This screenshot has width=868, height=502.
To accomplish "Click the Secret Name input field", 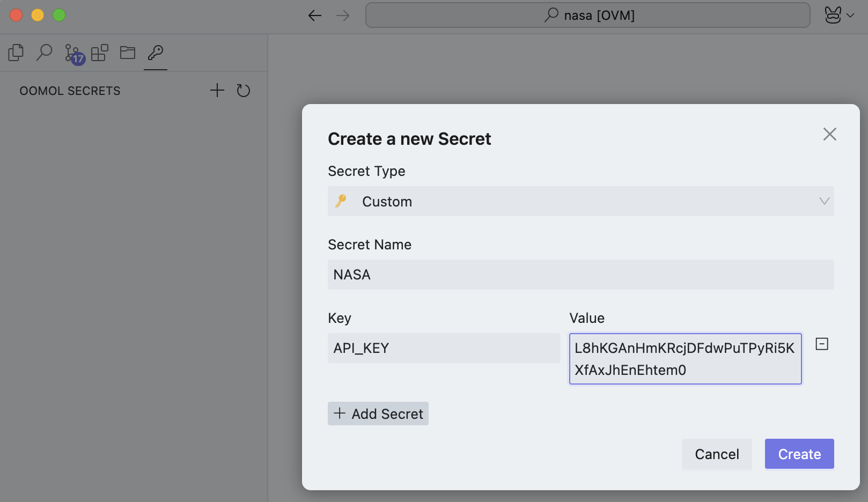I will coord(580,275).
